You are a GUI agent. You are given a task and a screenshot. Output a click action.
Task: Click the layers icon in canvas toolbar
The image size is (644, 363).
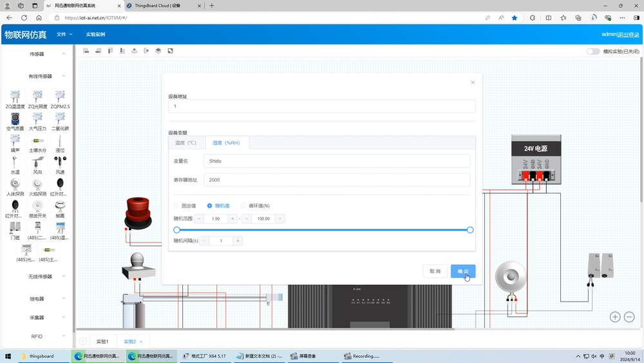[158, 51]
